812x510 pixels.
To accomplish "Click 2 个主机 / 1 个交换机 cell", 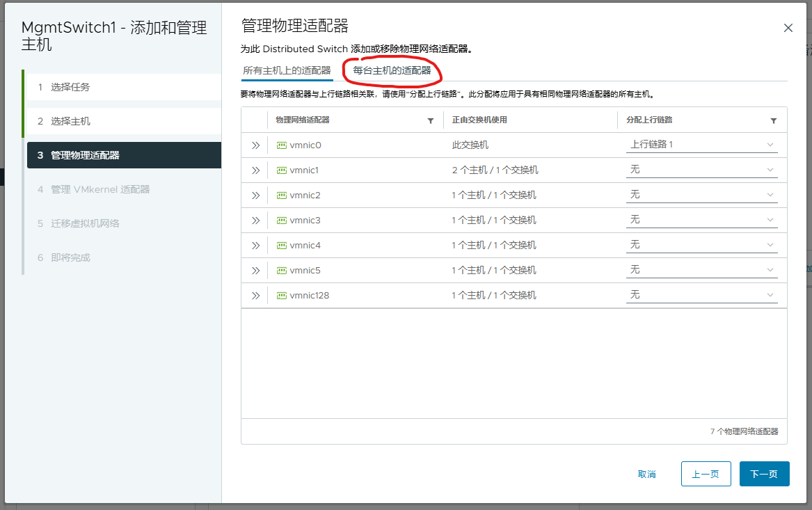I will (495, 170).
